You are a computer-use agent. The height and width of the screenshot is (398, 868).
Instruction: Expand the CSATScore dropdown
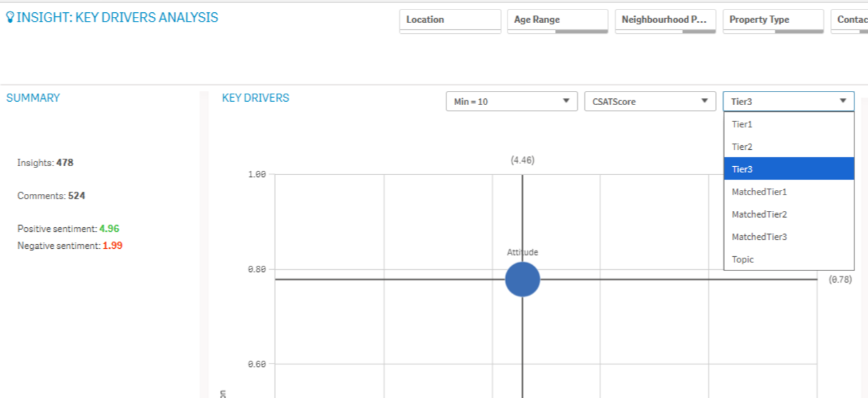(650, 102)
